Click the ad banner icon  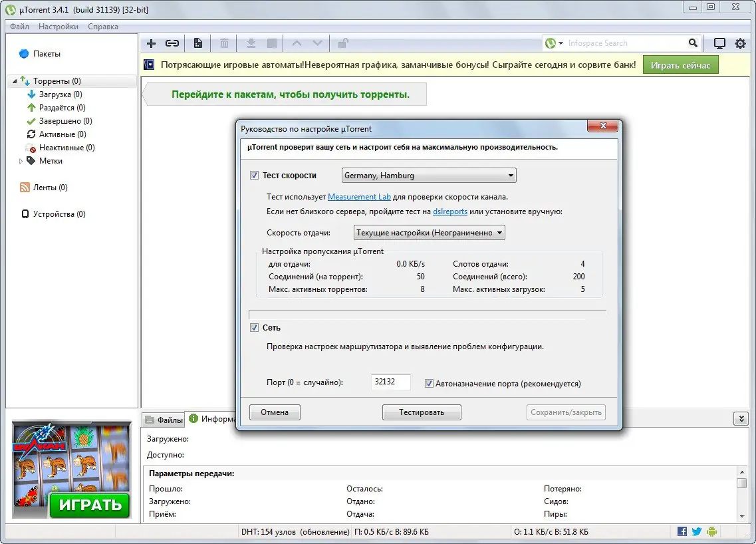point(149,65)
